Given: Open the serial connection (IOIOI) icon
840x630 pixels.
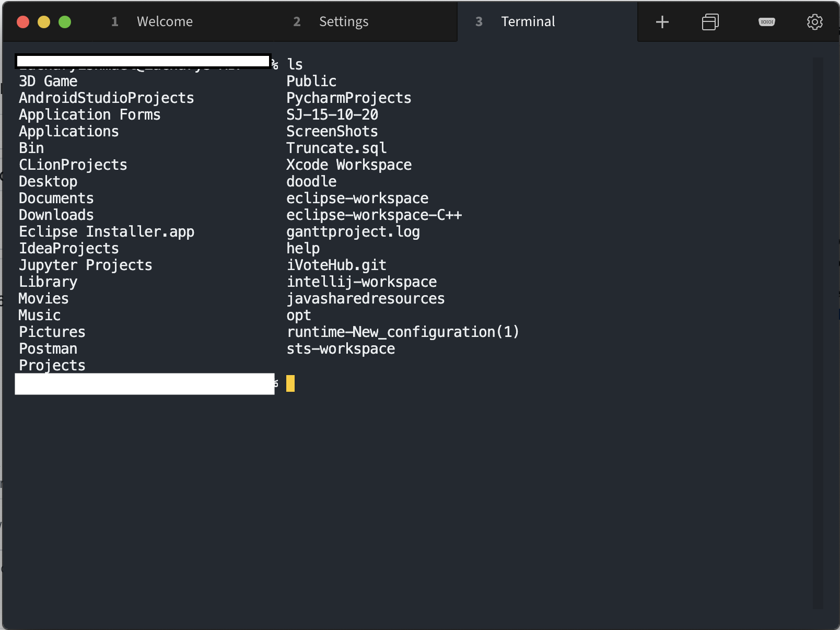Looking at the screenshot, I should (x=766, y=22).
